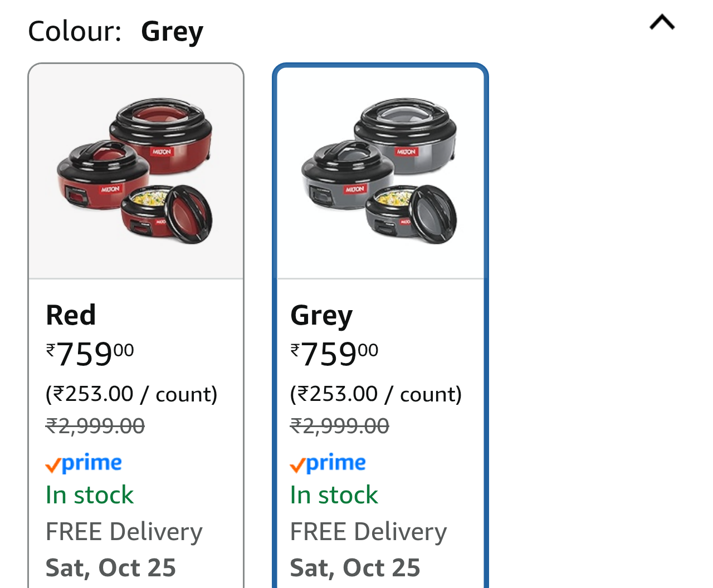Click the Red variant name label
This screenshot has height=588, width=713.
click(70, 315)
